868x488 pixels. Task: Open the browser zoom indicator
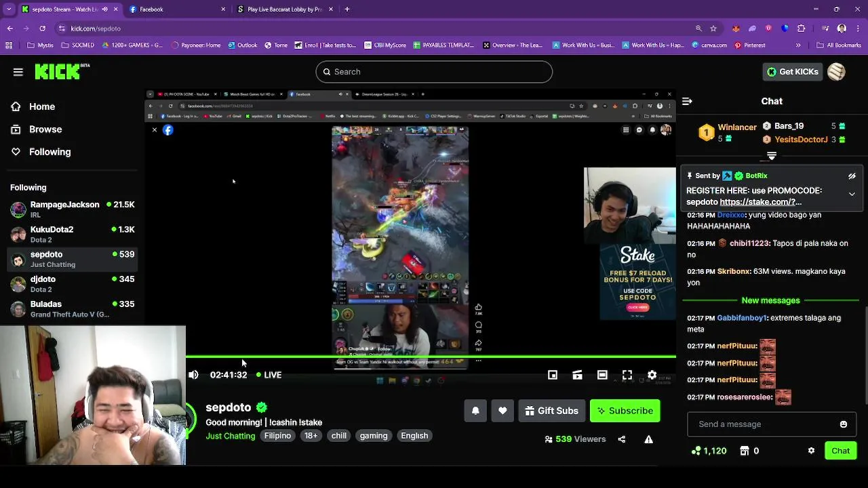[x=698, y=28]
